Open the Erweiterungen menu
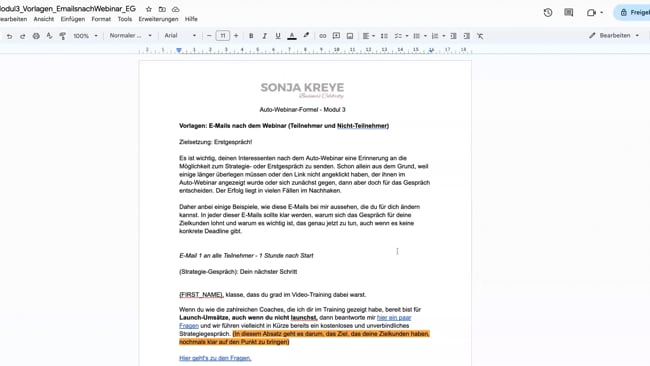The image size is (650, 366). tap(158, 19)
